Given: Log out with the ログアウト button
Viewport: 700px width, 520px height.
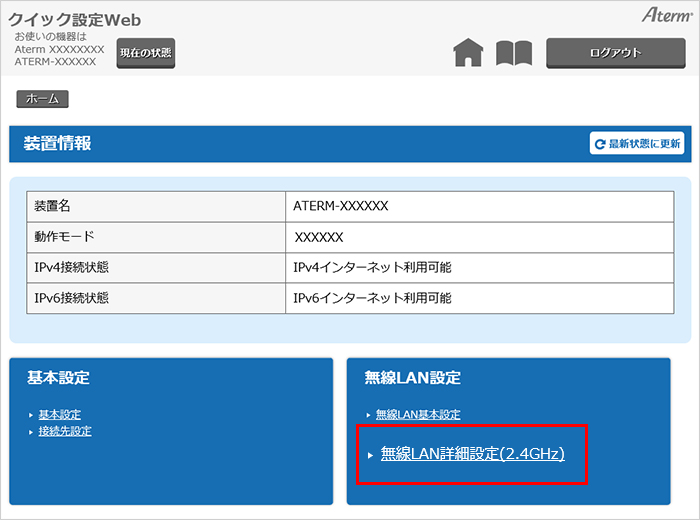Looking at the screenshot, I should click(615, 53).
